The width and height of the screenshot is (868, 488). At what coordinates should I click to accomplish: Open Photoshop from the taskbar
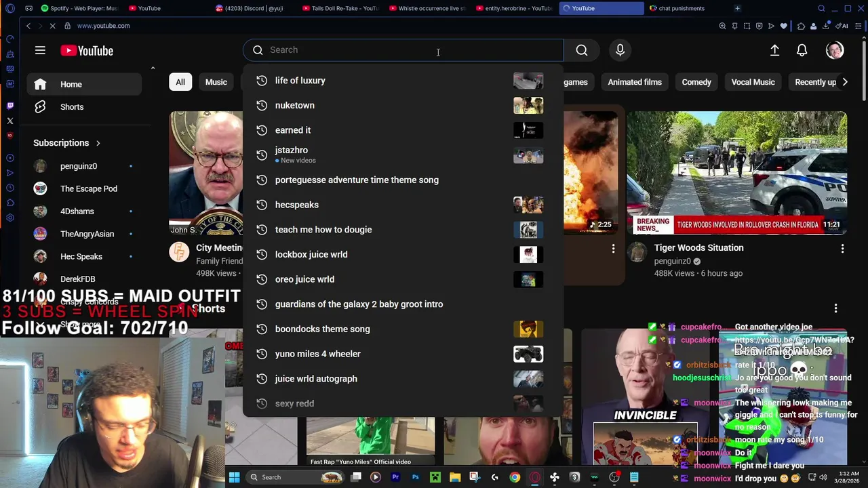coord(416,477)
